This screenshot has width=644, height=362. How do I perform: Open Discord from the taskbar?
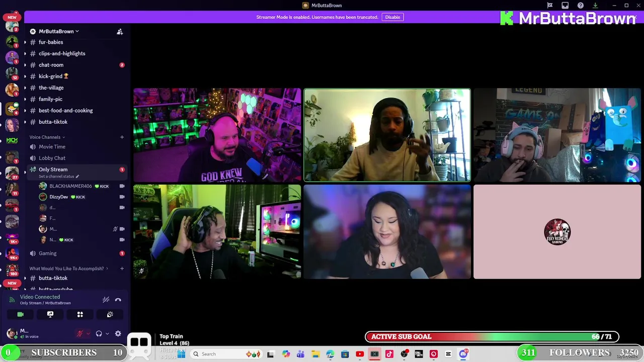point(463,354)
